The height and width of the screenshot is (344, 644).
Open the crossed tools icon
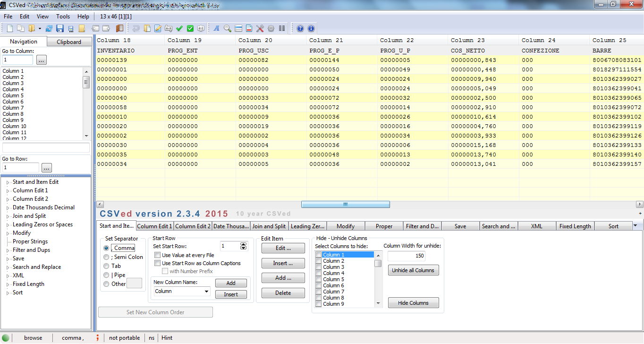pyautogui.click(x=260, y=28)
